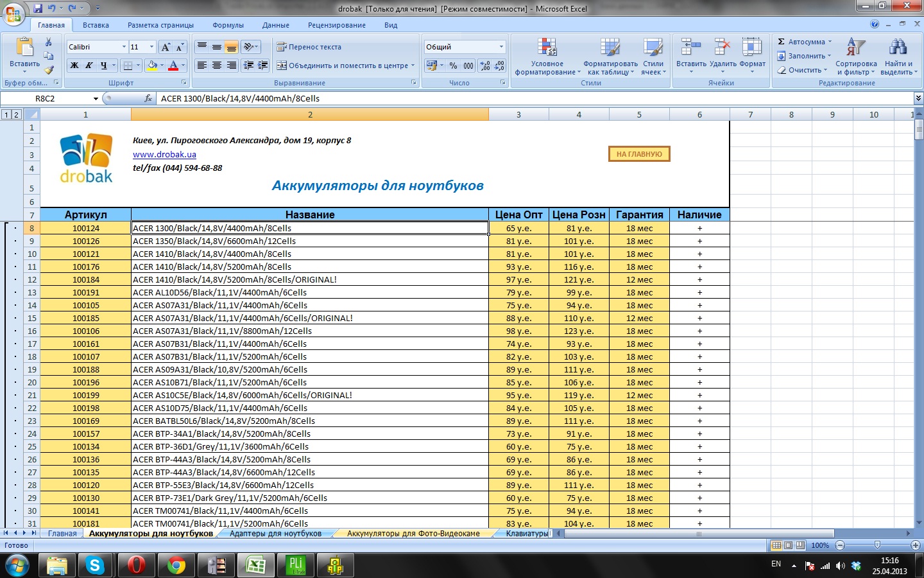924x578 pixels.
Task: Apply yellow fill color to the cell
Action: click(153, 66)
